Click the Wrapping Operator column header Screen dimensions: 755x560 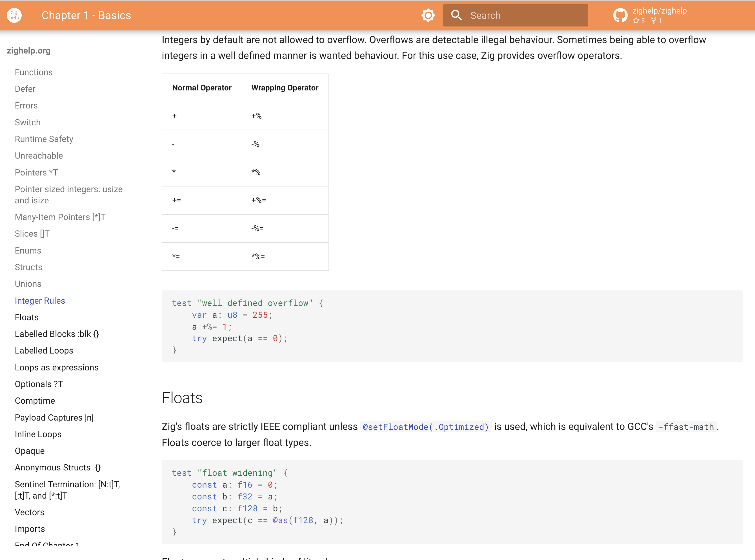[285, 88]
